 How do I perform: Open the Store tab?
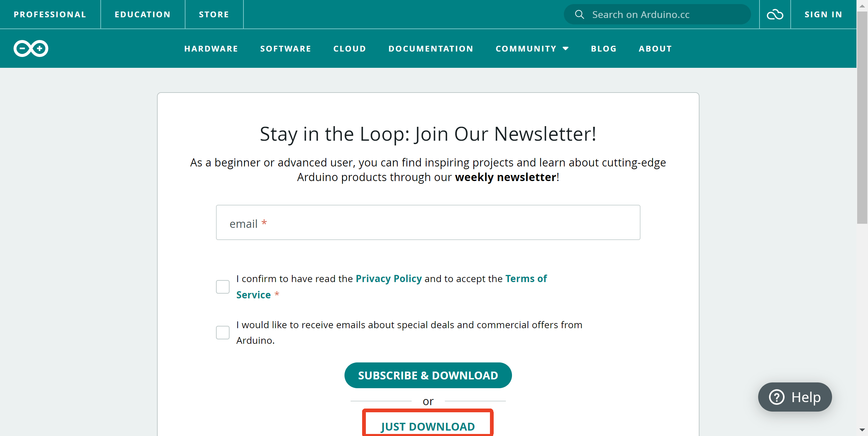click(x=214, y=15)
